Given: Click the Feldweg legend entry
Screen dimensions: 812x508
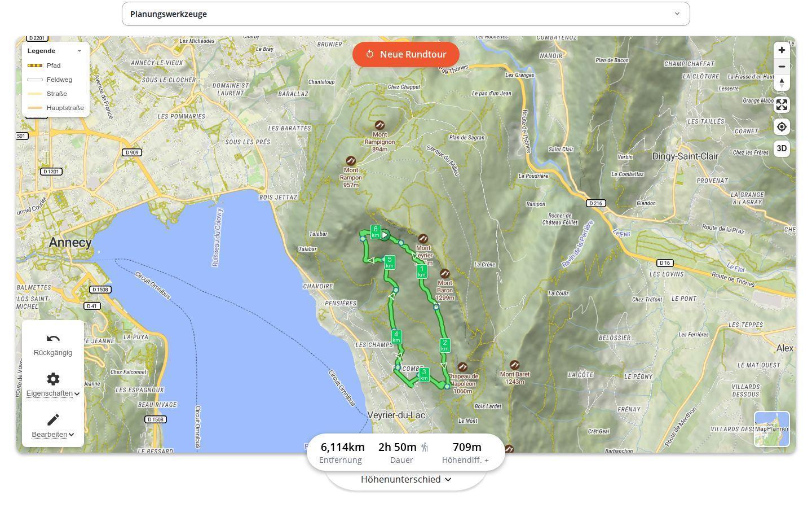Looking at the screenshot, I should click(59, 80).
